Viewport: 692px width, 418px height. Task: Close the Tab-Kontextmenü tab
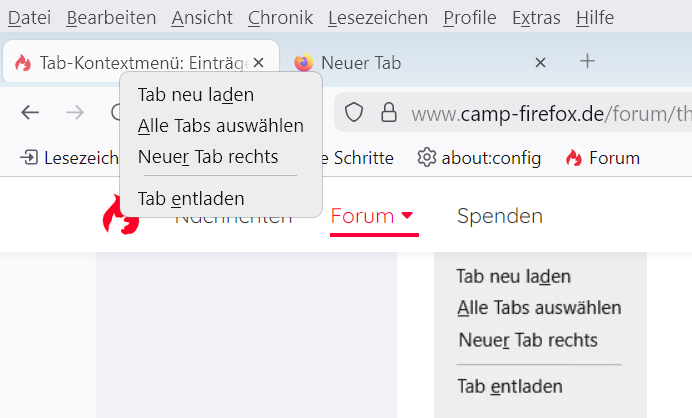258,63
